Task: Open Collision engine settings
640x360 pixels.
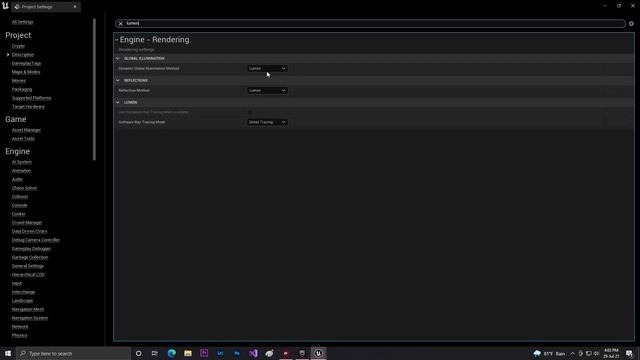Action: tap(20, 197)
